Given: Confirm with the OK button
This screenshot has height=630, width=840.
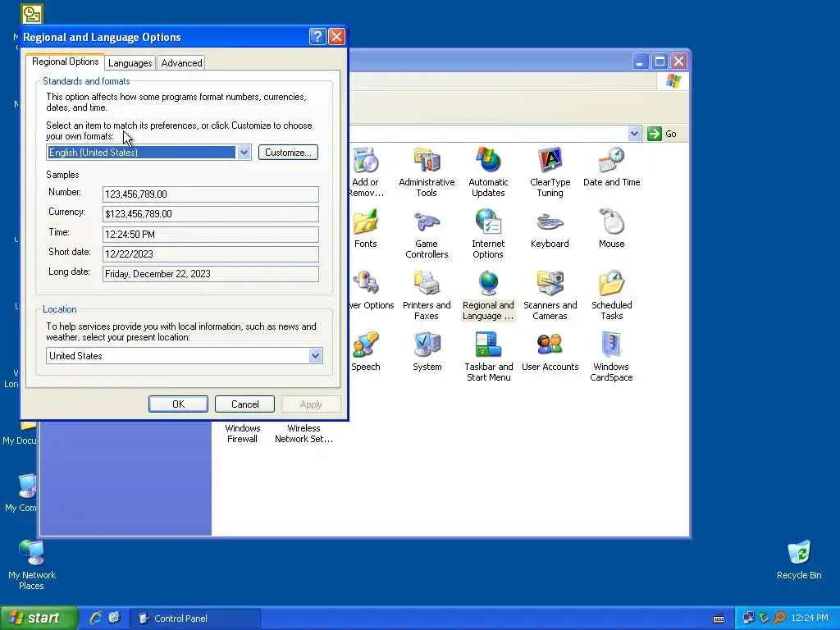Looking at the screenshot, I should point(178,404).
